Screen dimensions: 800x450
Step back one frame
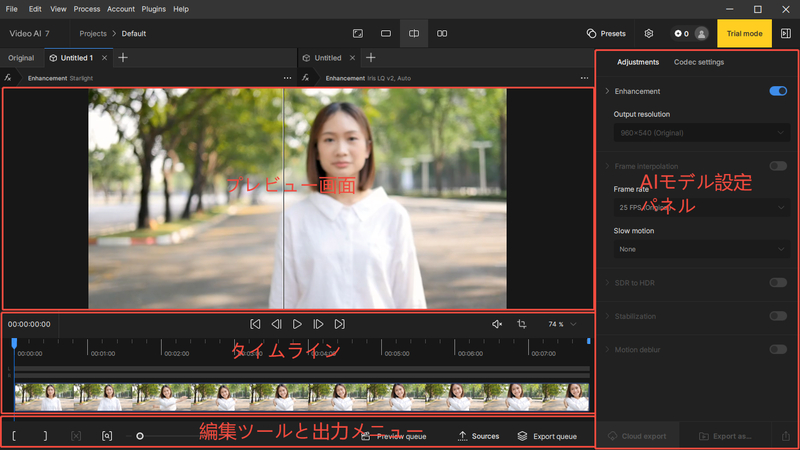point(277,324)
